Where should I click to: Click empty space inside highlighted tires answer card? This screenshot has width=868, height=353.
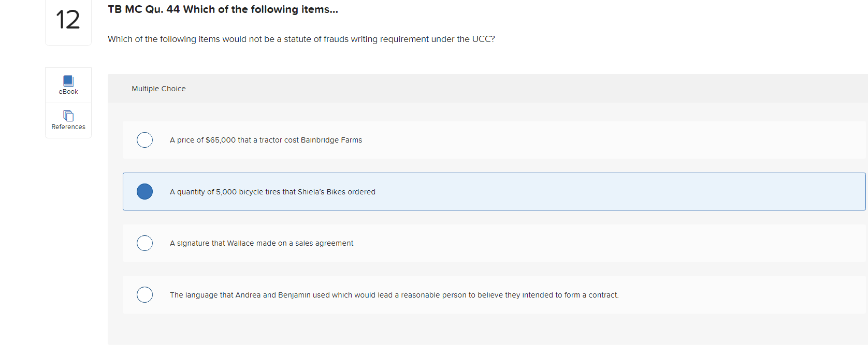621,192
